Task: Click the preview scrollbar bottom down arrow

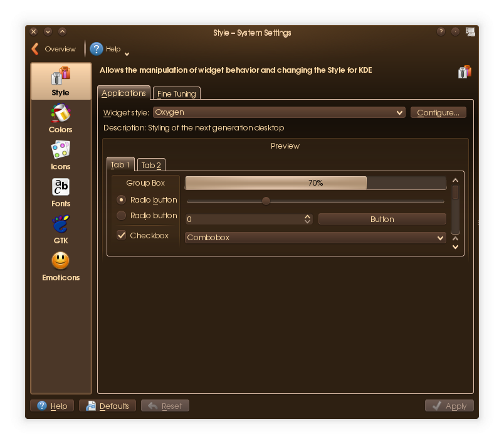Action: 455,247
